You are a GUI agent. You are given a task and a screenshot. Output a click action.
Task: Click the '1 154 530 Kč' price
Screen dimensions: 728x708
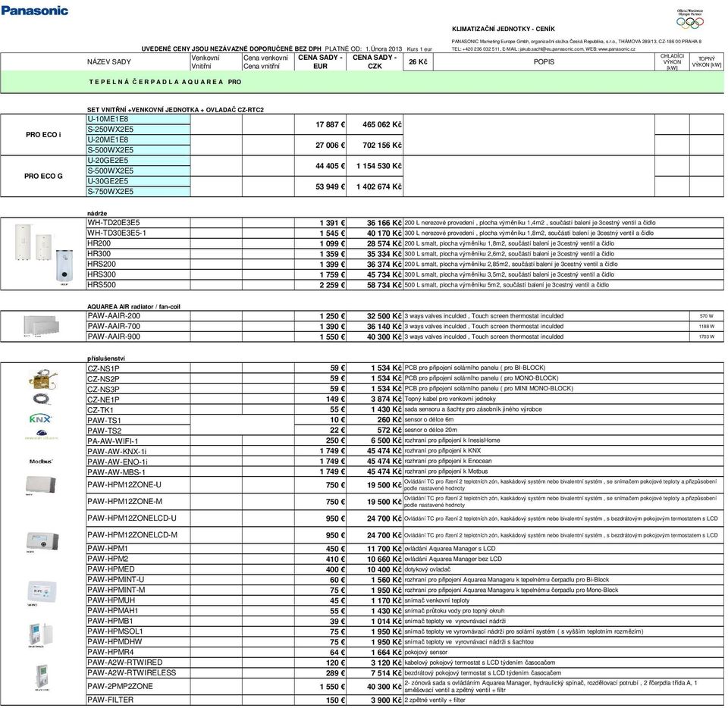(379, 166)
